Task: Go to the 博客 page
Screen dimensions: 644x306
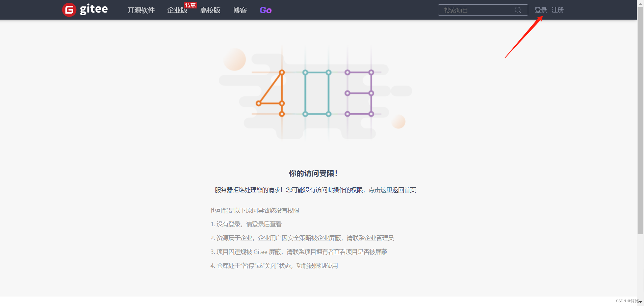Action: click(240, 10)
